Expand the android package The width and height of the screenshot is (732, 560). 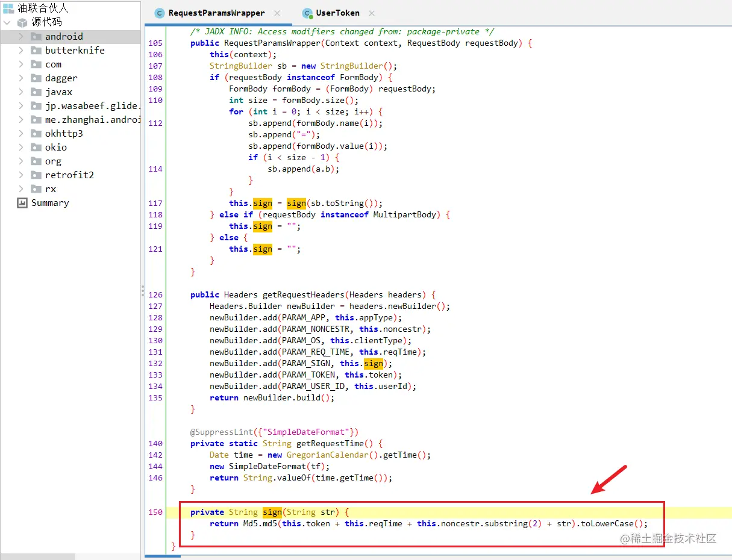point(21,36)
